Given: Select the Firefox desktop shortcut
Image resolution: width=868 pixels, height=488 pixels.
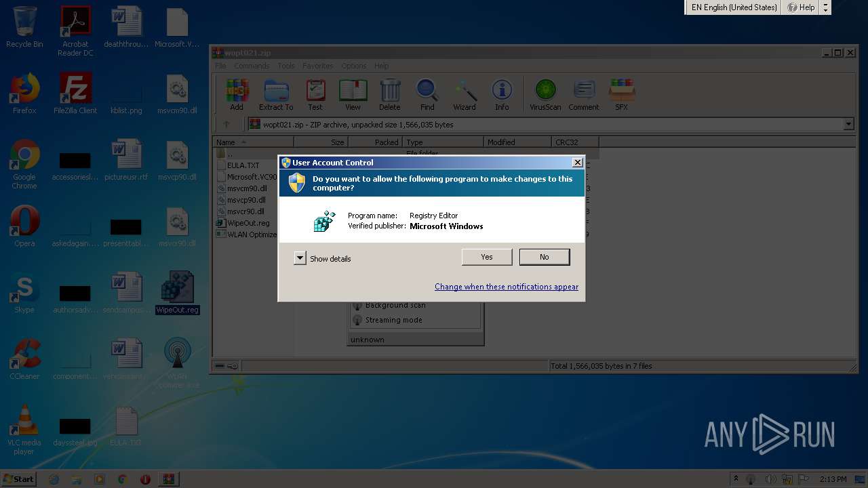Looking at the screenshot, I should (x=24, y=94).
